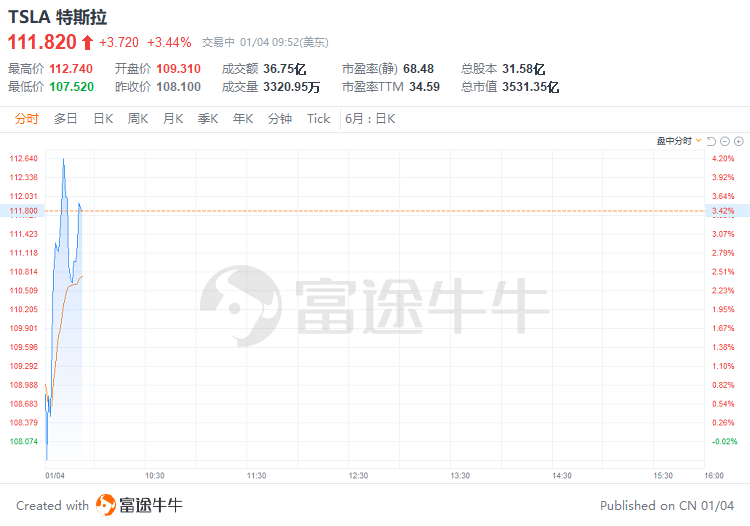Open the 月K chart tab
750x526 pixels.
pos(173,119)
